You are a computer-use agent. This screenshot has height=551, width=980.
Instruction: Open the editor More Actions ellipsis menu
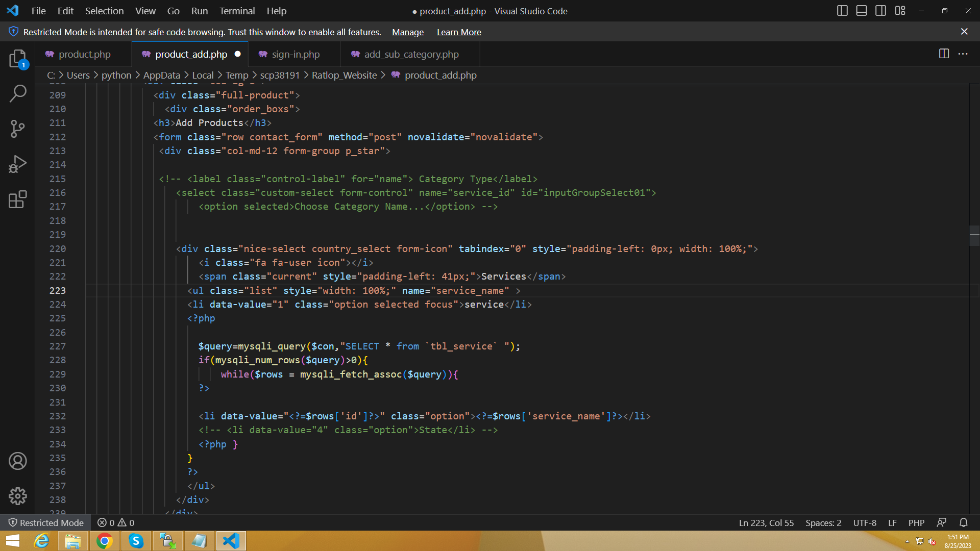click(x=963, y=54)
